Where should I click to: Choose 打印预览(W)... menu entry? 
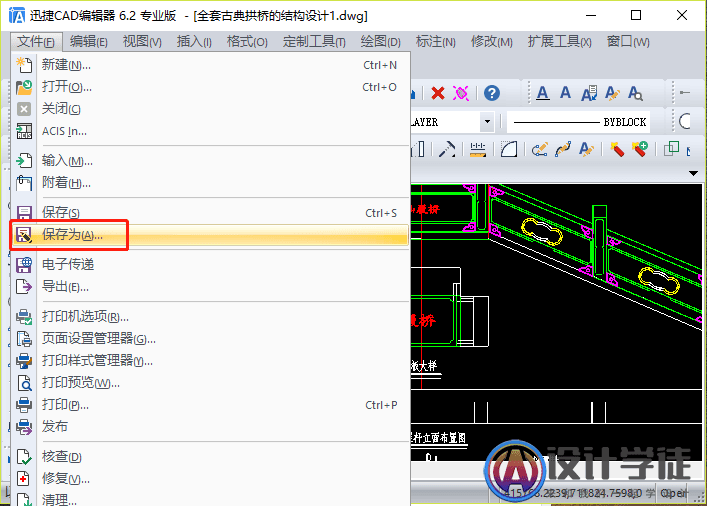click(x=210, y=383)
